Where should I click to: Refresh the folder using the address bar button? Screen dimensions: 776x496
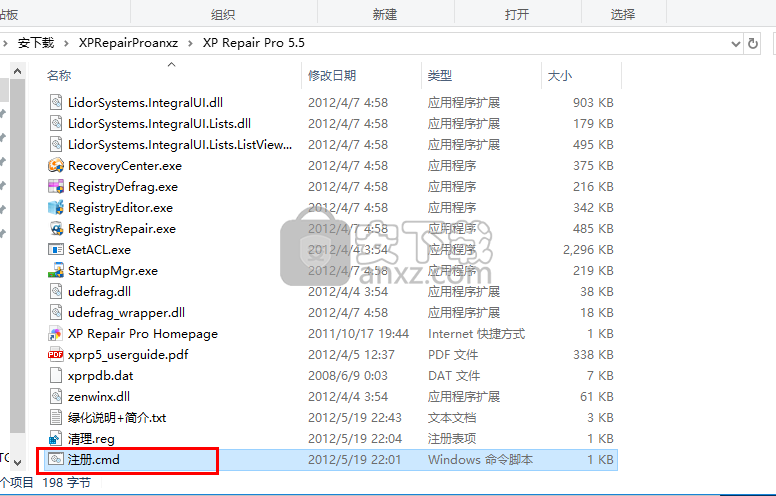tap(753, 44)
